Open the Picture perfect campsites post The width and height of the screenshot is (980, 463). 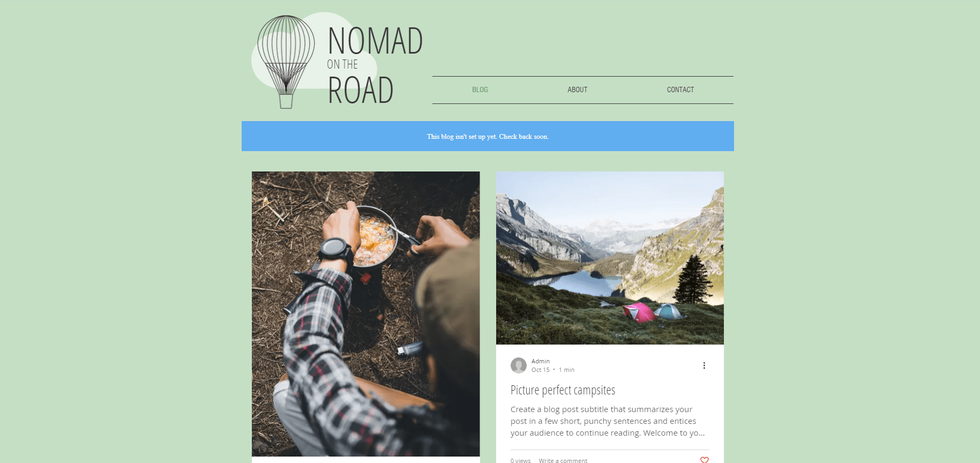point(563,390)
